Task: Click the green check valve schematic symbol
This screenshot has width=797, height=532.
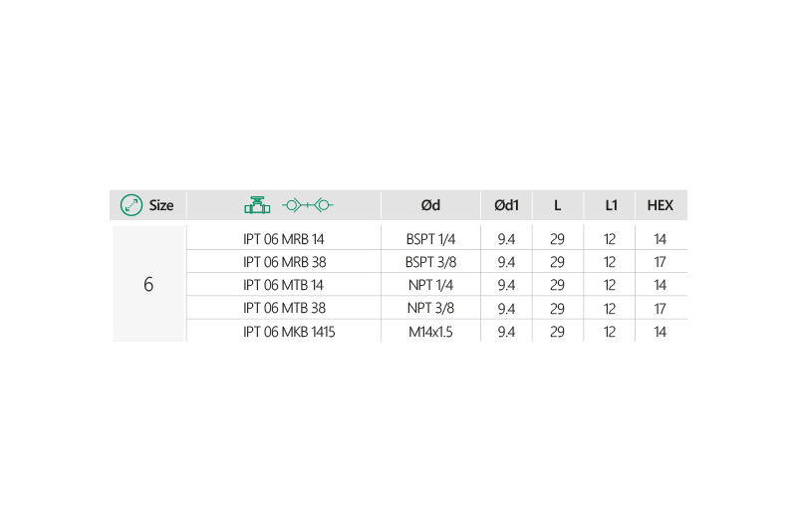Action: 307,205
